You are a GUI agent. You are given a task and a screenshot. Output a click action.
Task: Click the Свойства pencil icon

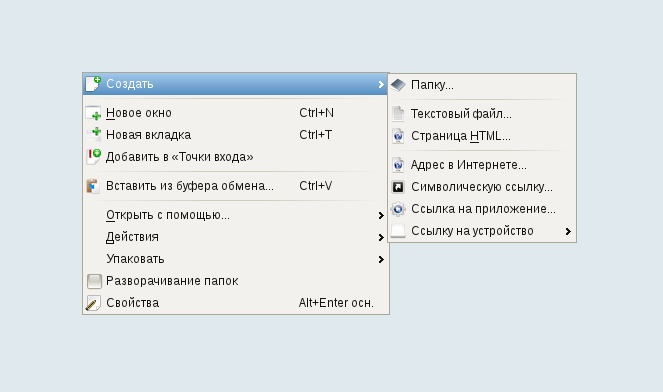click(93, 303)
